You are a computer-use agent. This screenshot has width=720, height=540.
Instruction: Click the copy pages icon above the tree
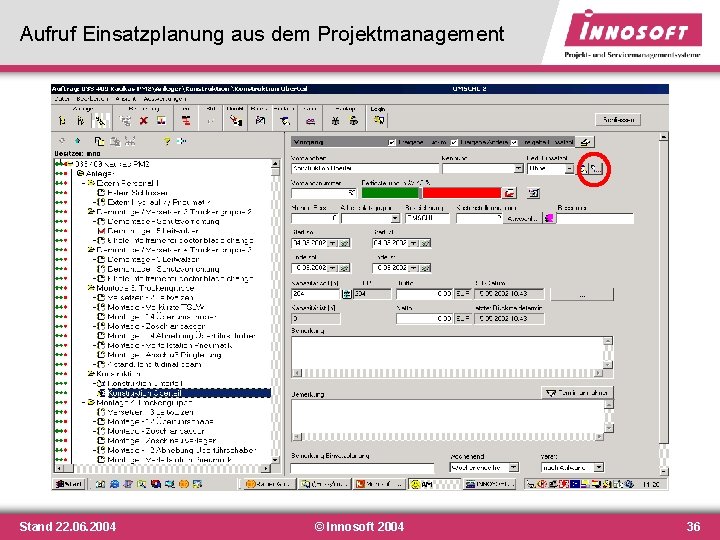coord(99,141)
